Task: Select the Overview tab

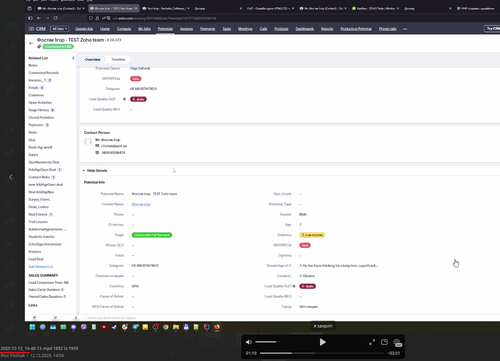Action: pos(92,59)
